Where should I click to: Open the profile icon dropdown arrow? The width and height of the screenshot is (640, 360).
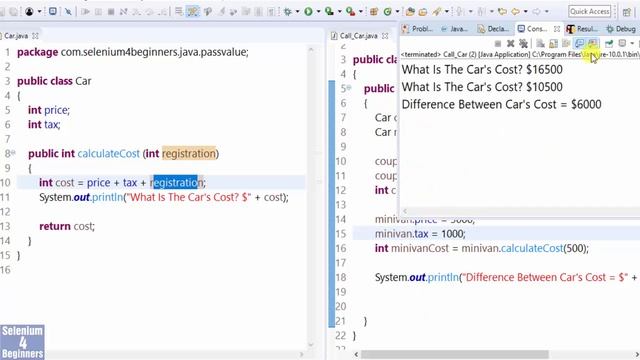pyautogui.click(x=40, y=11)
